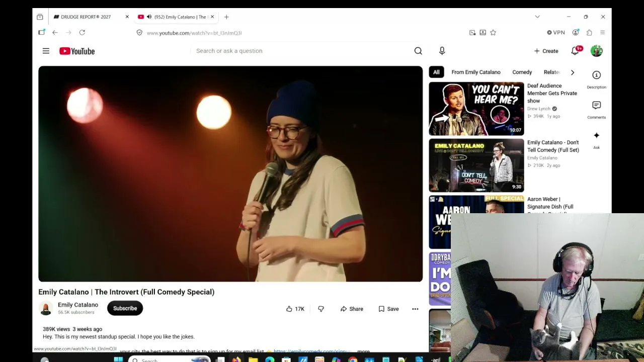Subscribe to Emily Catalano
Image resolution: width=644 pixels, height=362 pixels.
point(125,308)
